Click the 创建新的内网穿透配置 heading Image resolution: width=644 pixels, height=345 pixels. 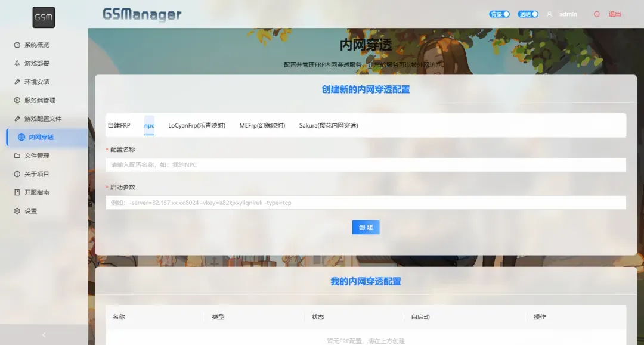click(366, 89)
